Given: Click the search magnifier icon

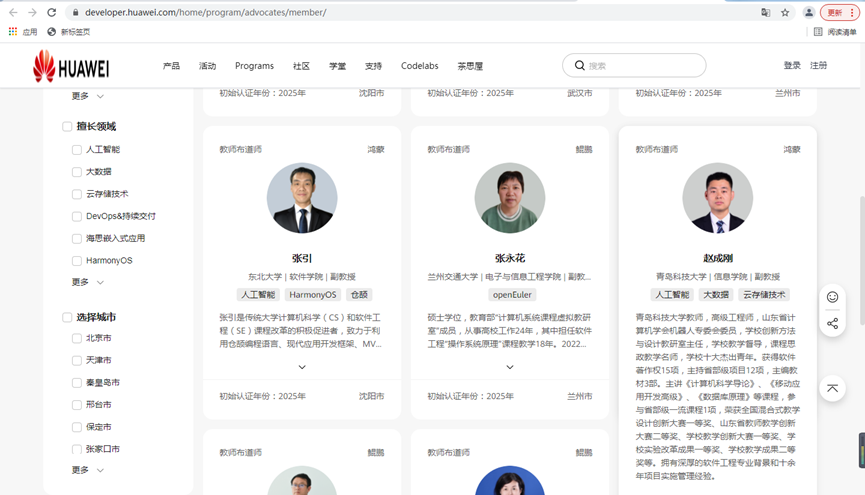Looking at the screenshot, I should 579,66.
